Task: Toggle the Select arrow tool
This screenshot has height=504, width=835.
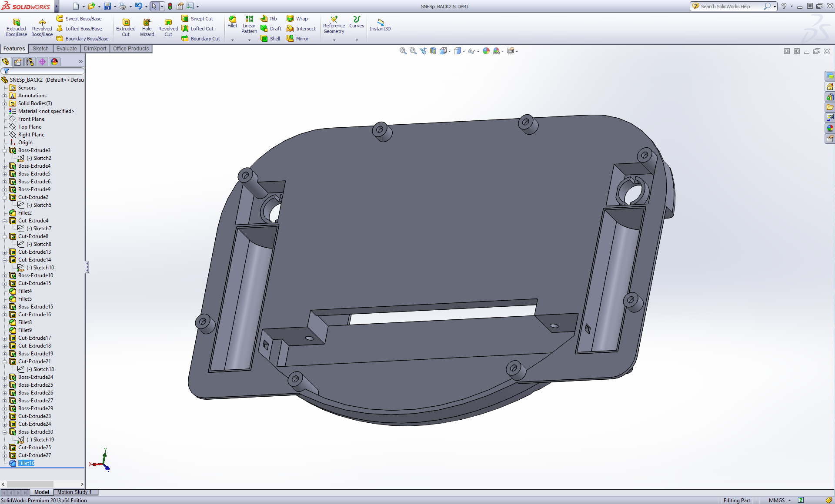Action: click(154, 6)
